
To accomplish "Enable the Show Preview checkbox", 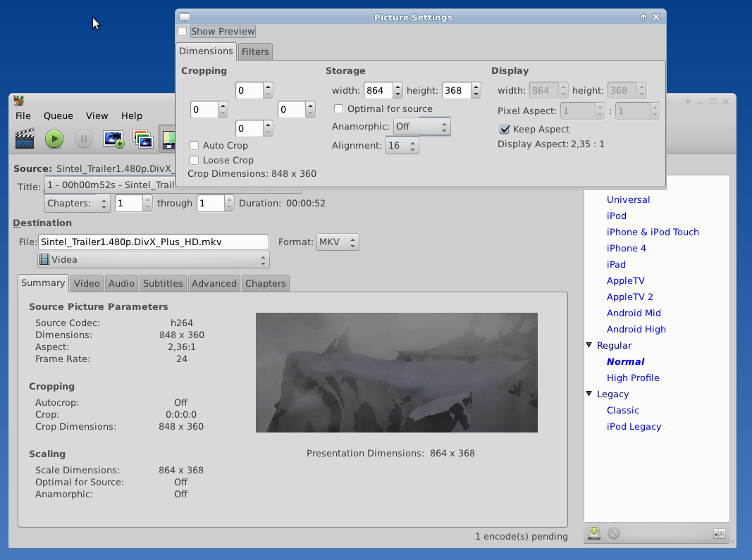I will (183, 31).
